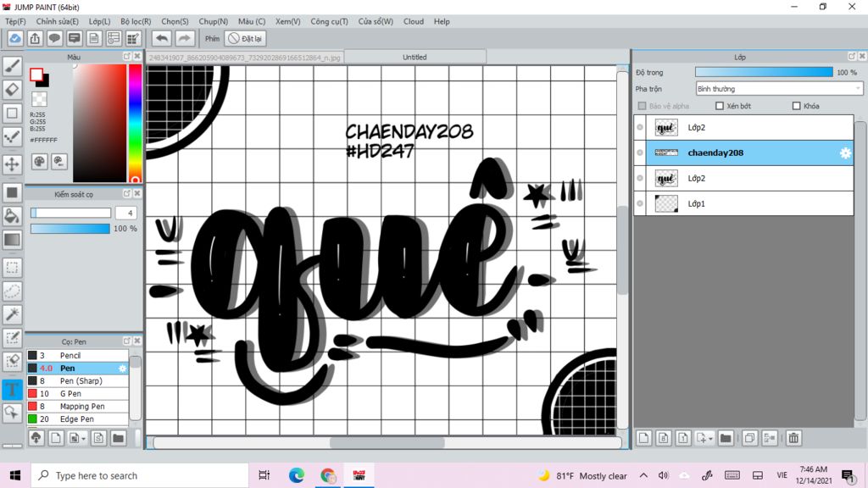Select the Operation (object) tool
The width and height of the screenshot is (868, 488).
click(x=12, y=413)
